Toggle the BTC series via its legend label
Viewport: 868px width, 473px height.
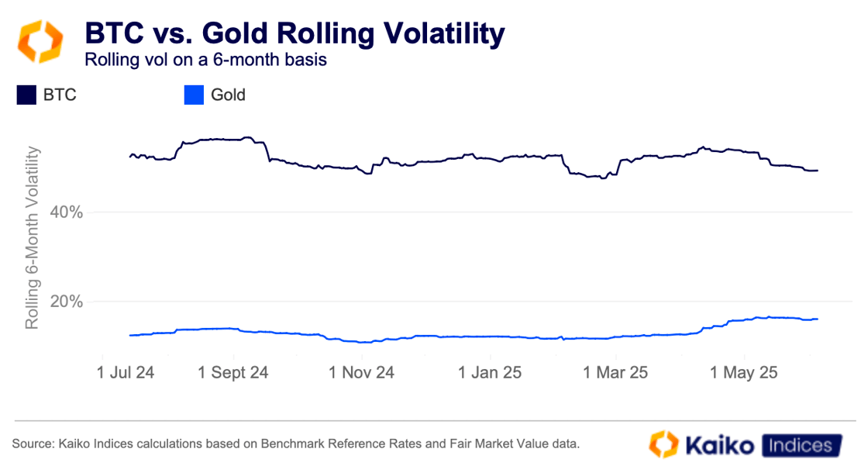click(x=59, y=95)
